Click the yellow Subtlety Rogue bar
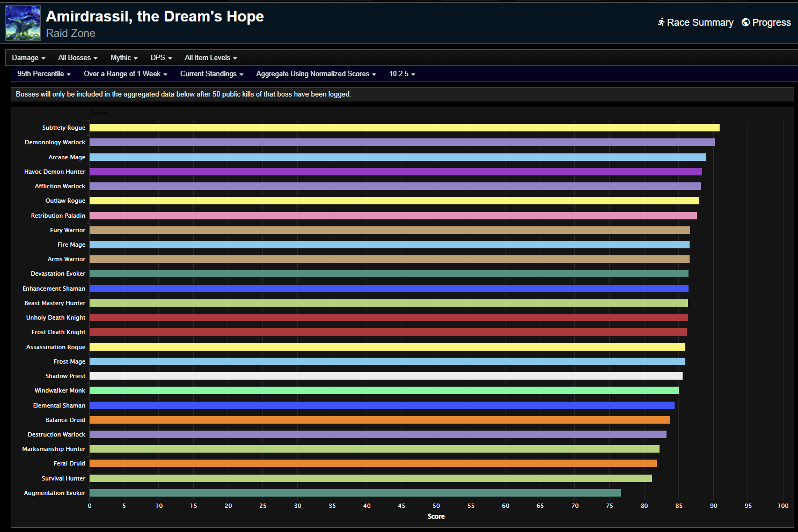798x532 pixels. (x=404, y=128)
